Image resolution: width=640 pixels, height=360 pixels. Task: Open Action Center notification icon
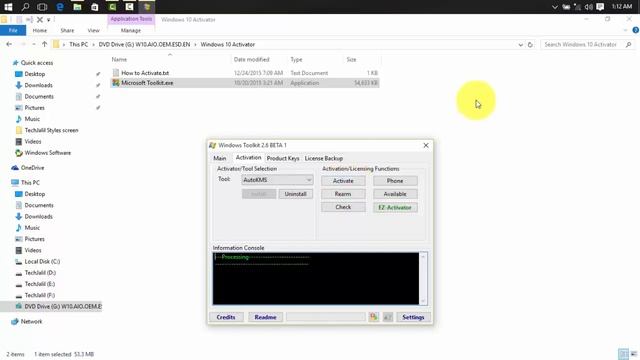(x=600, y=7)
